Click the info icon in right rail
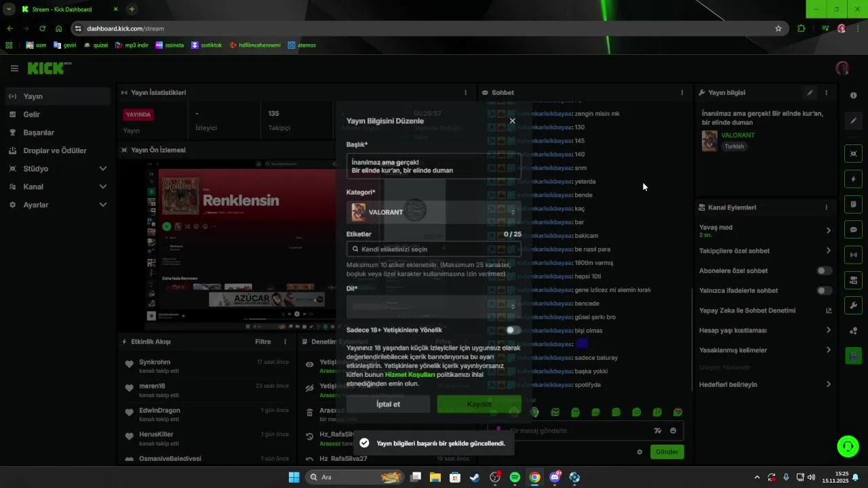868x488 pixels. pyautogui.click(x=854, y=96)
